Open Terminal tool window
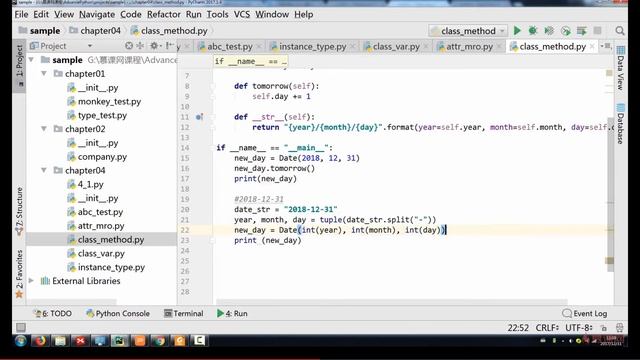This screenshot has width=640, height=360. pyautogui.click(x=184, y=313)
